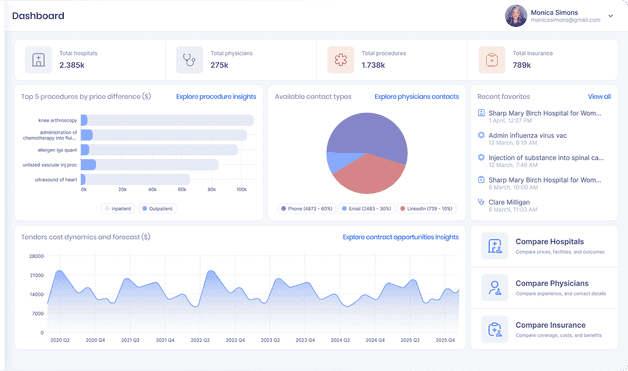The image size is (628, 371).
Task: Click the 2025 Q4 axis label
Action: (x=445, y=340)
